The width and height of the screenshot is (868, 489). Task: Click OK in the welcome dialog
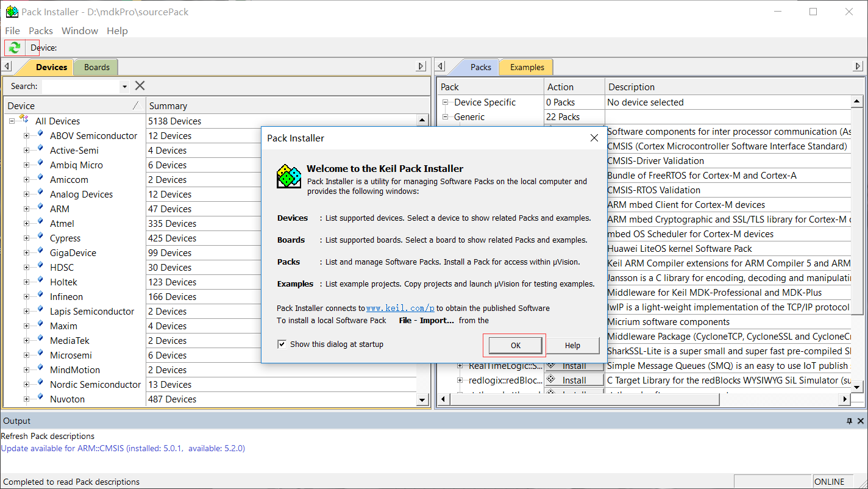click(516, 345)
